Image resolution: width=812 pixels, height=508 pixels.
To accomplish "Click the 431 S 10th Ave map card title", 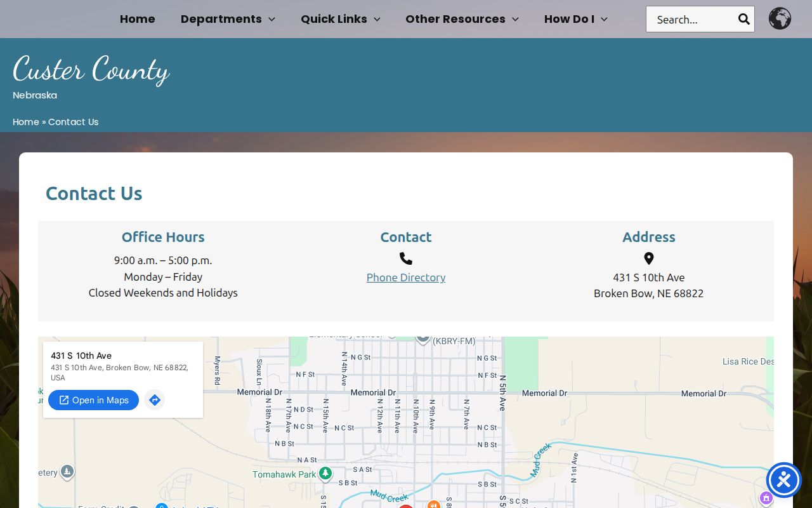I will click(x=81, y=356).
